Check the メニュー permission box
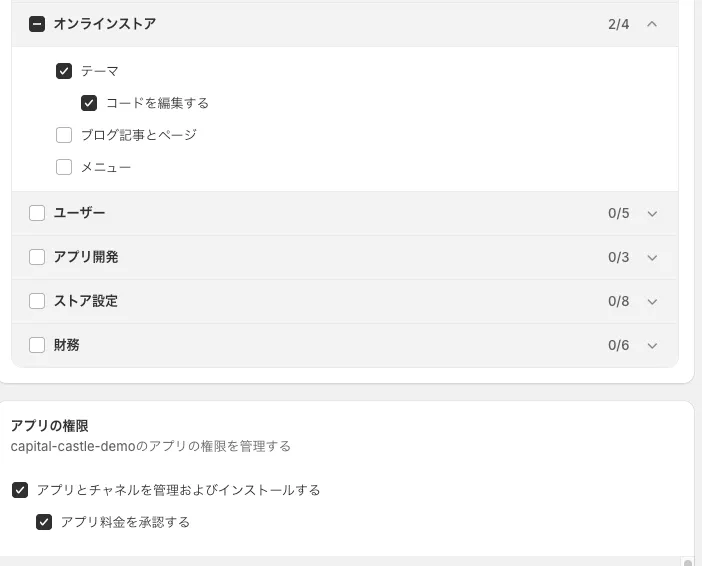The image size is (702, 566). coord(64,167)
